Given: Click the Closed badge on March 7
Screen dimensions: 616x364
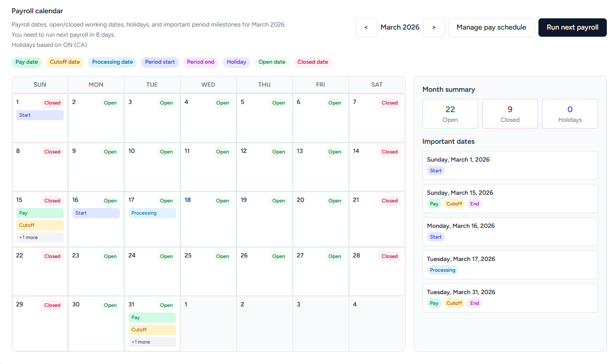Looking at the screenshot, I should (389, 103).
